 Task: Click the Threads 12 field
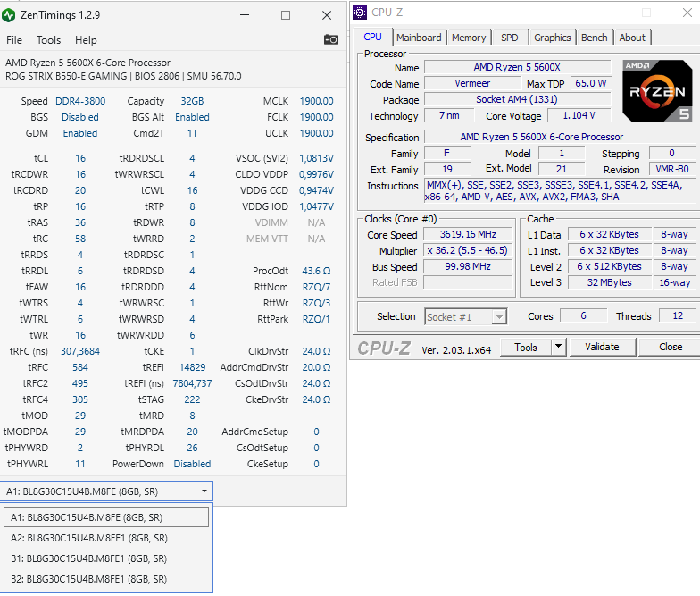[677, 315]
